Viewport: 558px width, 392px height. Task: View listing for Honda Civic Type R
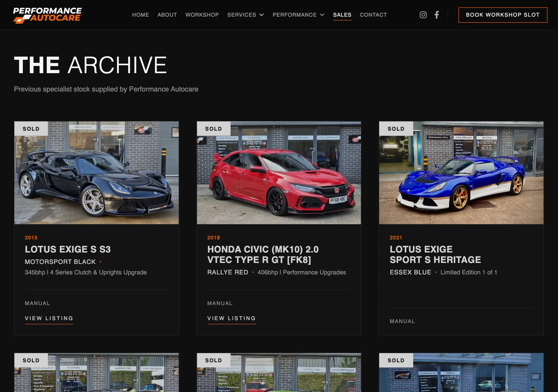231,318
